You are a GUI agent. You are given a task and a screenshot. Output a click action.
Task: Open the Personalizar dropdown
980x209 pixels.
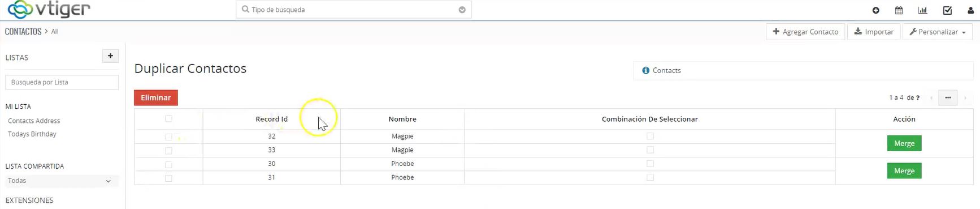click(938, 32)
